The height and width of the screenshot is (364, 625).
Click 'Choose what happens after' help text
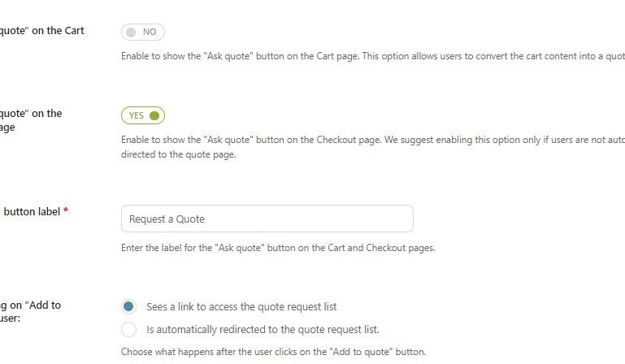(x=273, y=352)
